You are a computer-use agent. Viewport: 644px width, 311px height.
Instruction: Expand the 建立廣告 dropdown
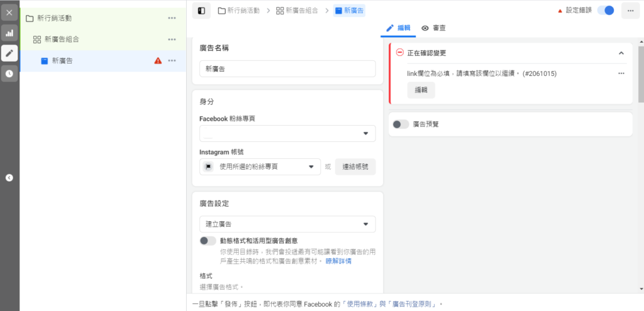pos(287,224)
